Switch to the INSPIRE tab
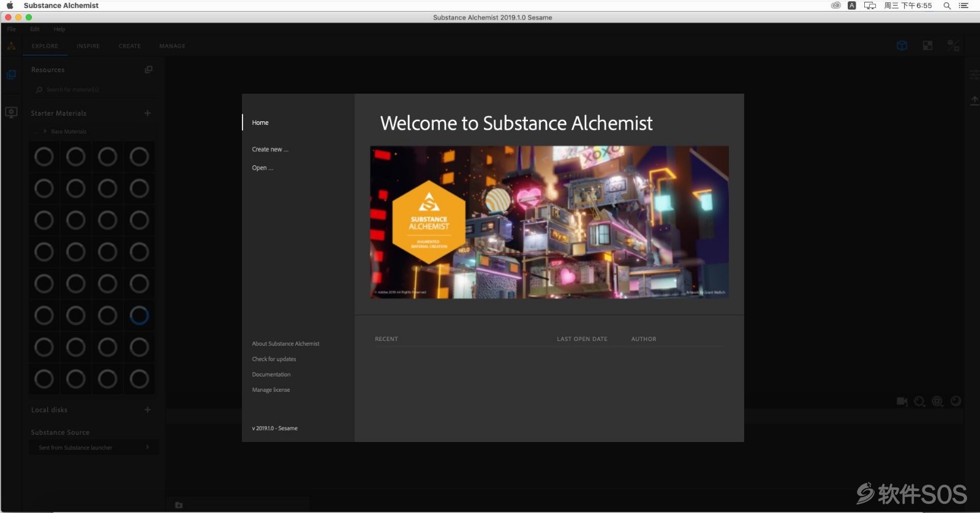This screenshot has width=980, height=513. tap(88, 46)
